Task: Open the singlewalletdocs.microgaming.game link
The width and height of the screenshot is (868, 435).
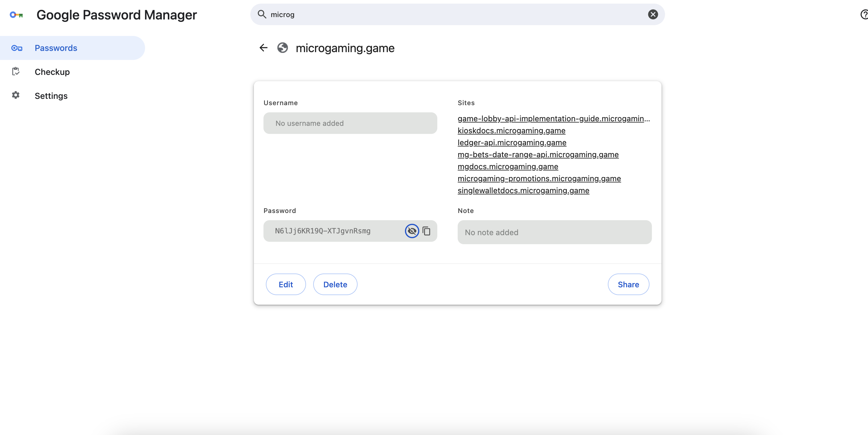Action: (523, 191)
